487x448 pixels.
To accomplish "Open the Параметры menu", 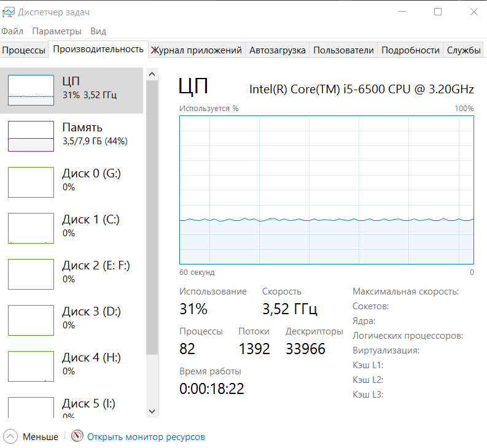I will [56, 31].
